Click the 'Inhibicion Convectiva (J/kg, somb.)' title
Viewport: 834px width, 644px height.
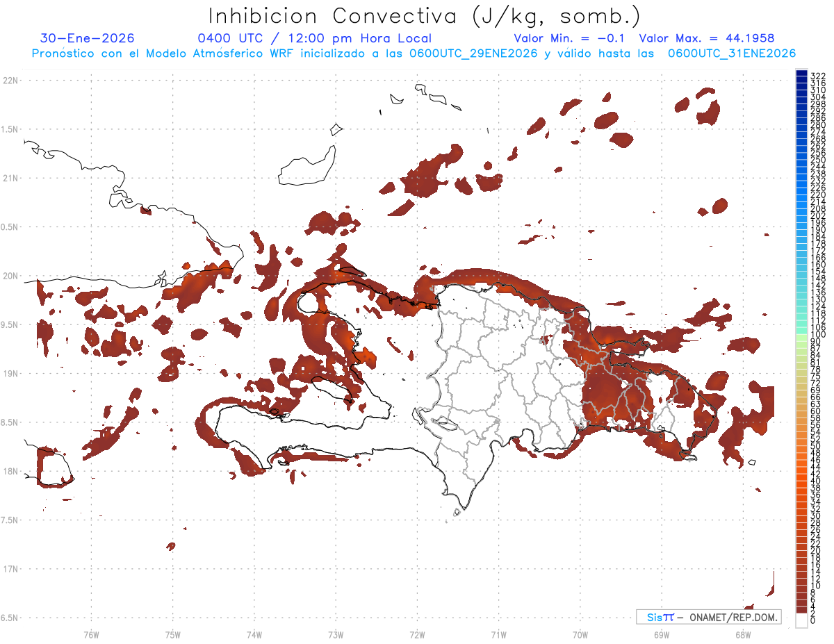click(424, 16)
